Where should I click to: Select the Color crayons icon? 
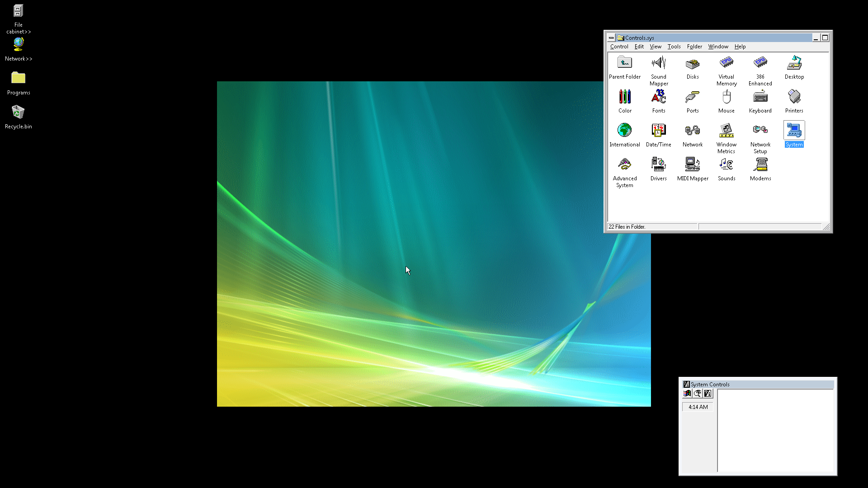[625, 96]
